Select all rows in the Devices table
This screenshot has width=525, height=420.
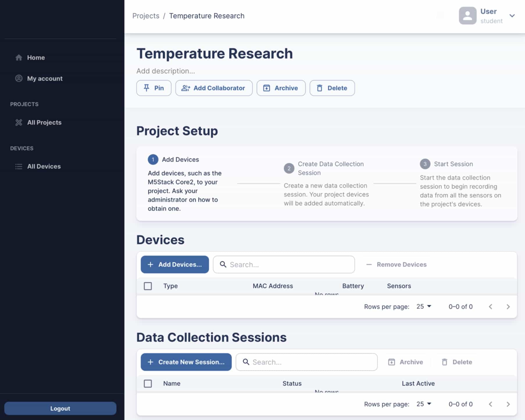(x=148, y=286)
